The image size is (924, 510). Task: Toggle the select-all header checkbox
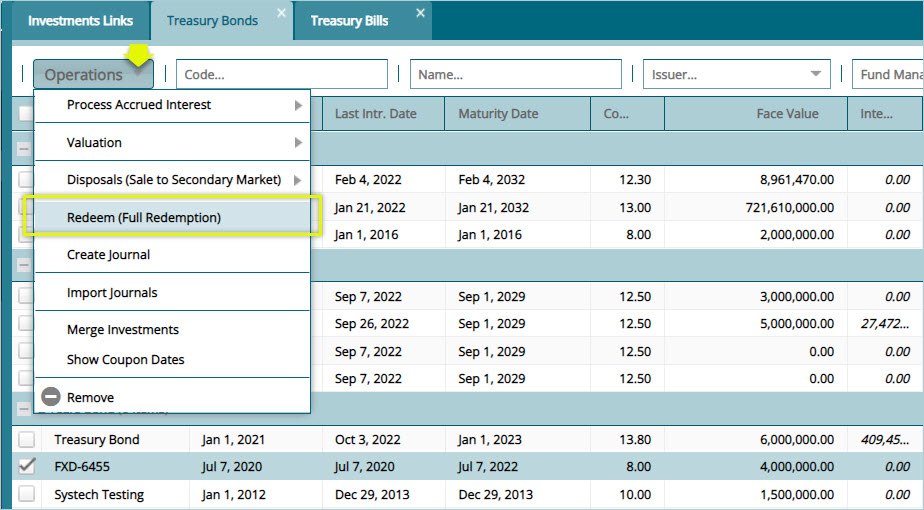point(25,113)
